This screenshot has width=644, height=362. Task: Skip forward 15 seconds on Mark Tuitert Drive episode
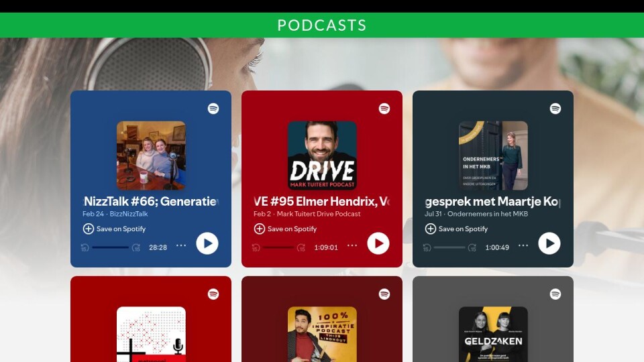301,247
